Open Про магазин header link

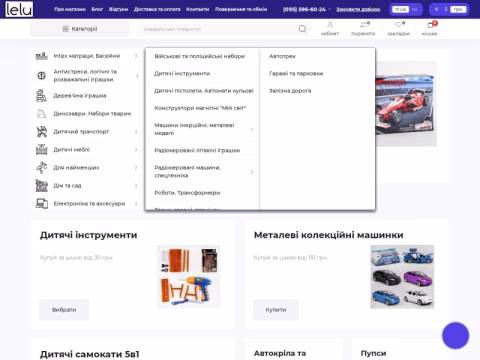point(70,9)
